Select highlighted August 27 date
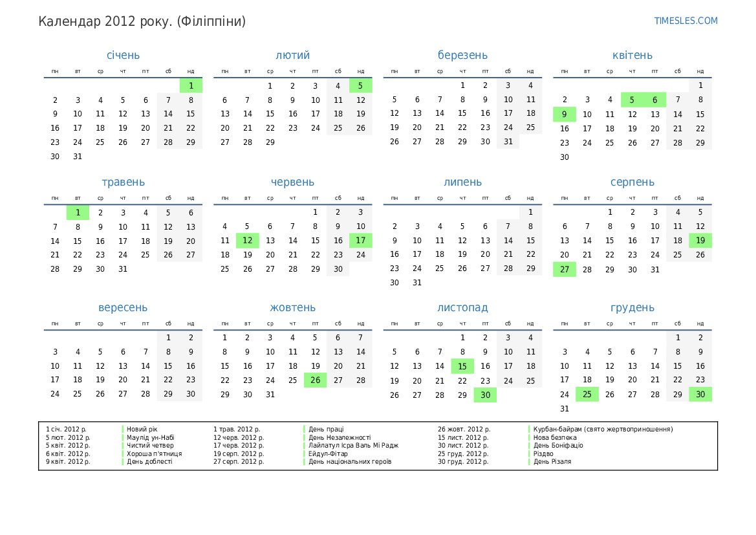Image resolution: width=756 pixels, height=535 pixels. coord(565,269)
